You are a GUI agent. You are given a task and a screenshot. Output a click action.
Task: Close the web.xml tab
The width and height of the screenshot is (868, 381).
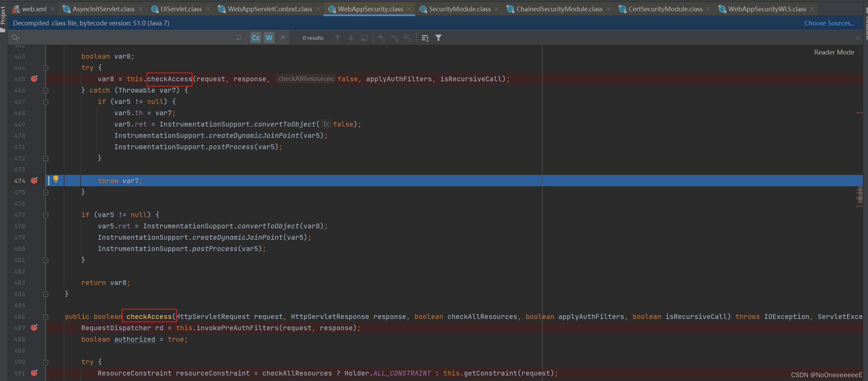click(53, 9)
